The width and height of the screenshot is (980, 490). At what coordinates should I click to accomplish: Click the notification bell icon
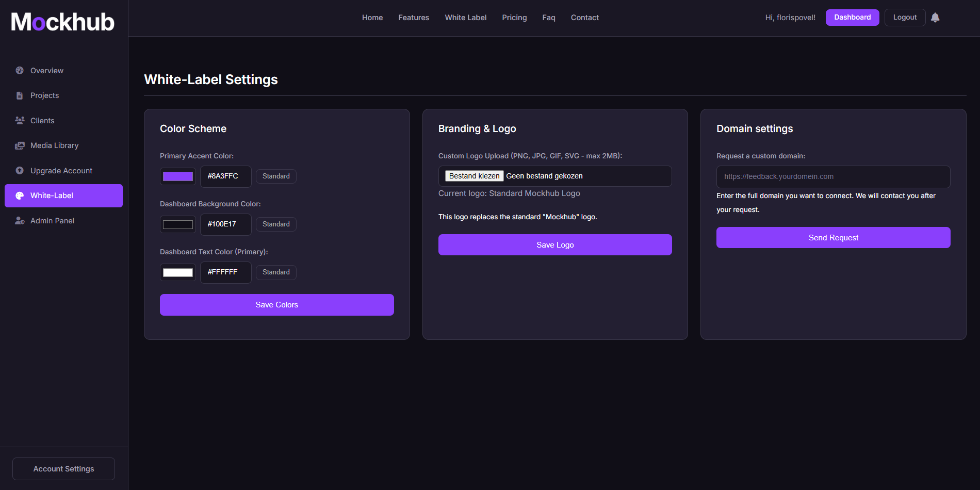[935, 18]
